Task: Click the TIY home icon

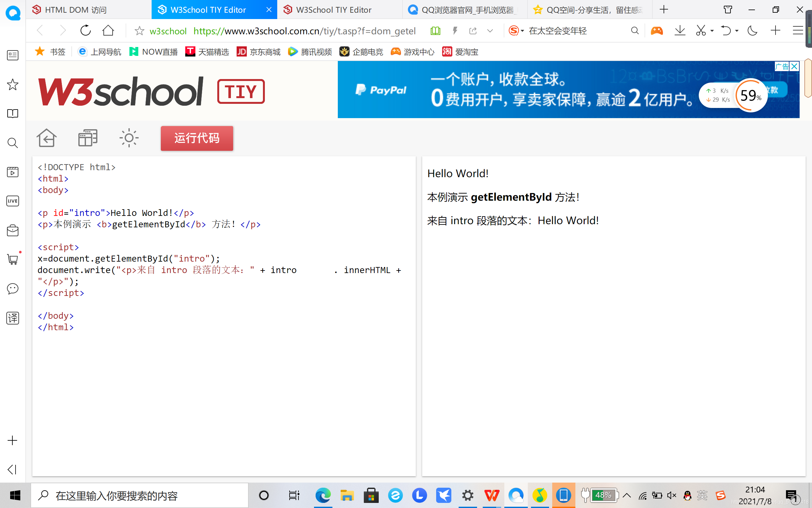Action: 46,138
